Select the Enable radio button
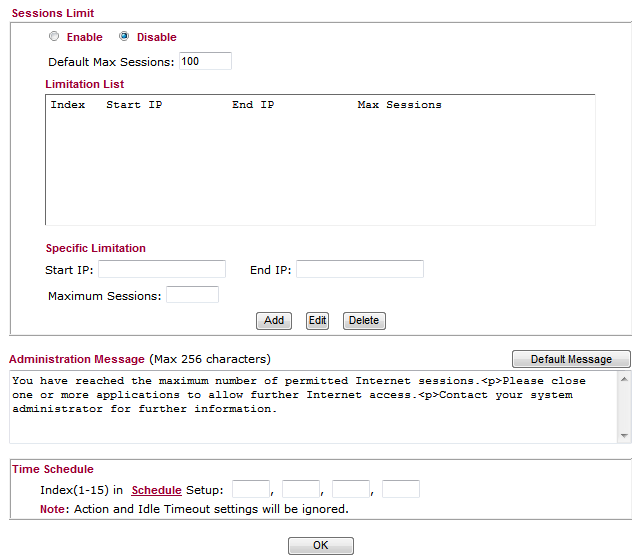 (x=54, y=37)
